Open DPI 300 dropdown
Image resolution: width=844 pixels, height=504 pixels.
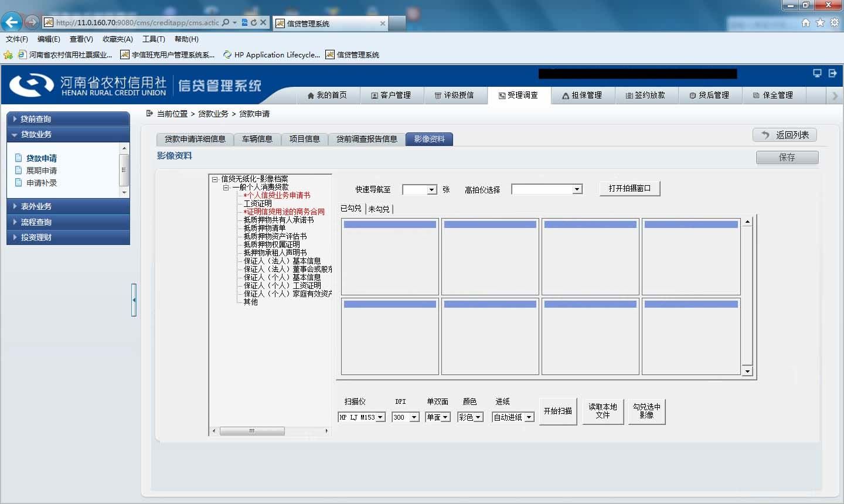(406, 417)
